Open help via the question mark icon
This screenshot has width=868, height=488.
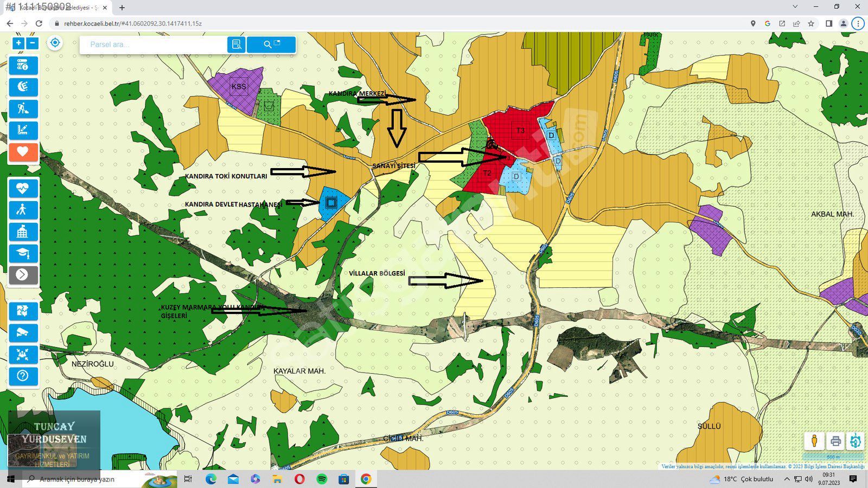[x=23, y=376]
